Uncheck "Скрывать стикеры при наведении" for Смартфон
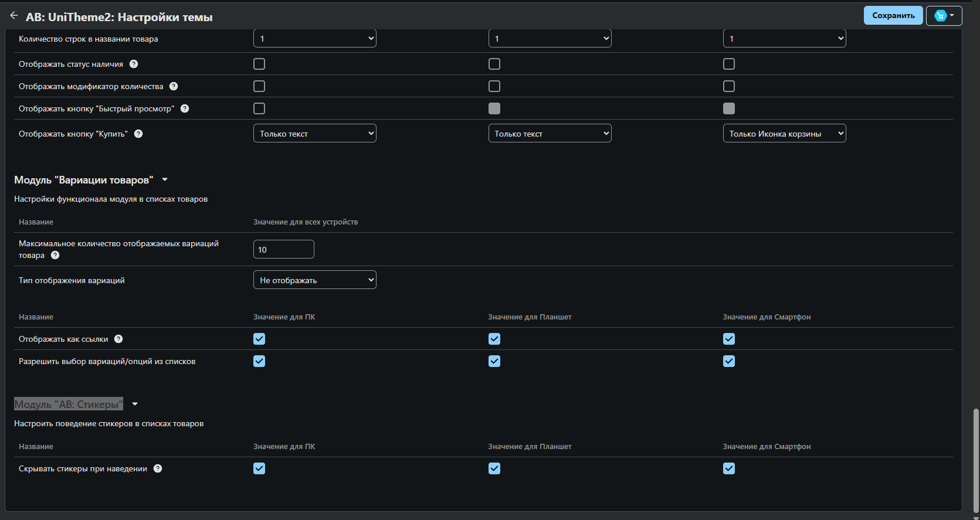 729,468
